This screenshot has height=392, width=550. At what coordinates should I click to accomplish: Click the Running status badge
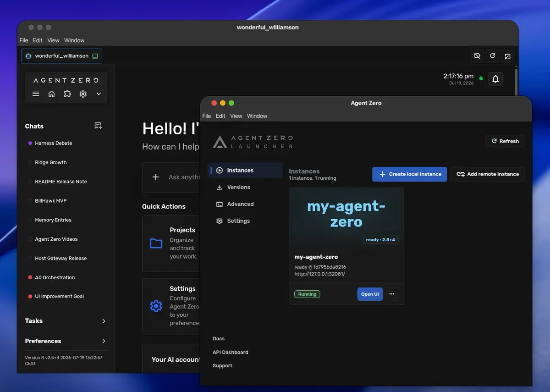coord(307,294)
